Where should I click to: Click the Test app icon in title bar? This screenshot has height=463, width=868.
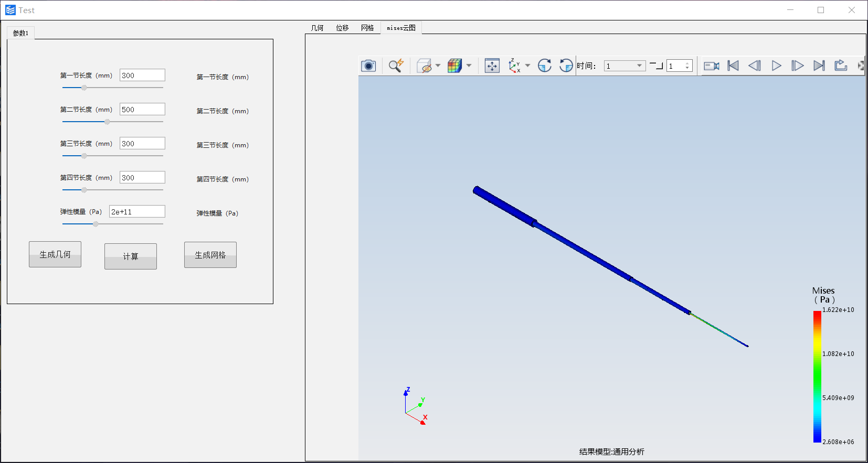pyautogui.click(x=10, y=10)
